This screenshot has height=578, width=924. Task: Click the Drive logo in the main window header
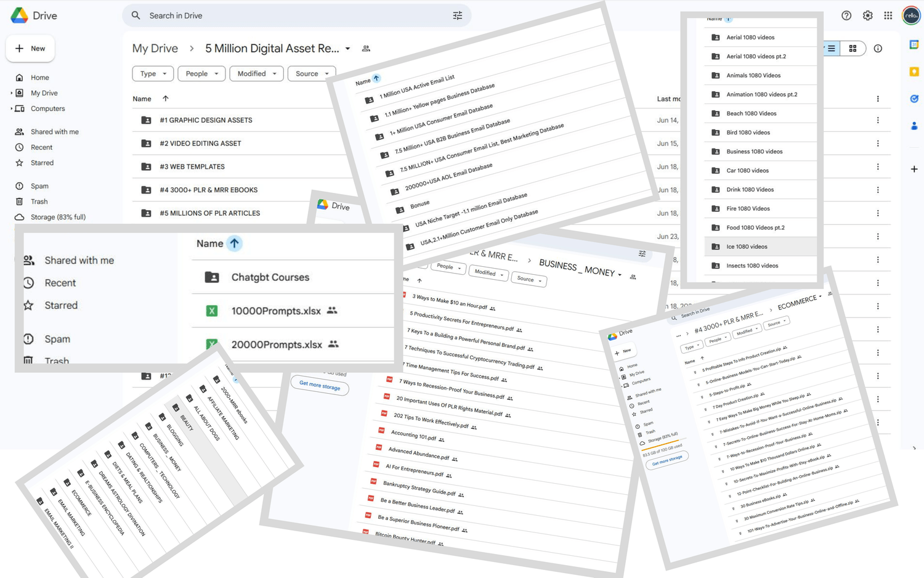click(x=19, y=15)
